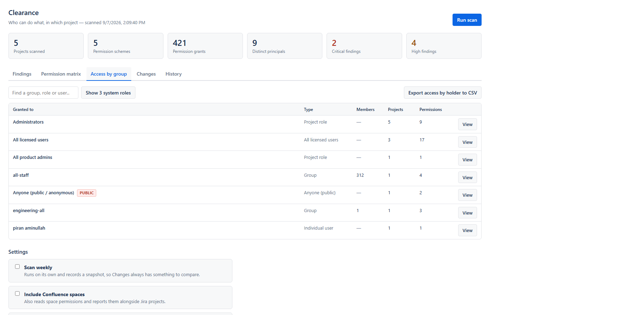The width and height of the screenshot is (644, 315).
Task: Click the Clearance page title
Action: coord(23,13)
